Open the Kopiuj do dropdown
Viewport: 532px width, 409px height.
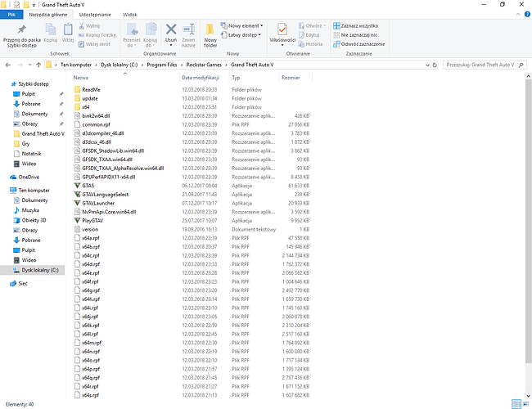tap(150, 43)
